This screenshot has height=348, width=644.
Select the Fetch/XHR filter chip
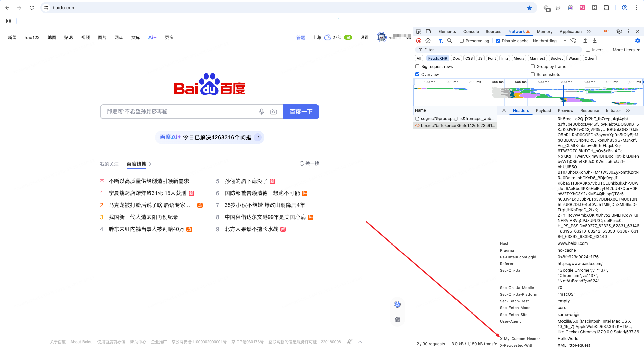tap(438, 58)
